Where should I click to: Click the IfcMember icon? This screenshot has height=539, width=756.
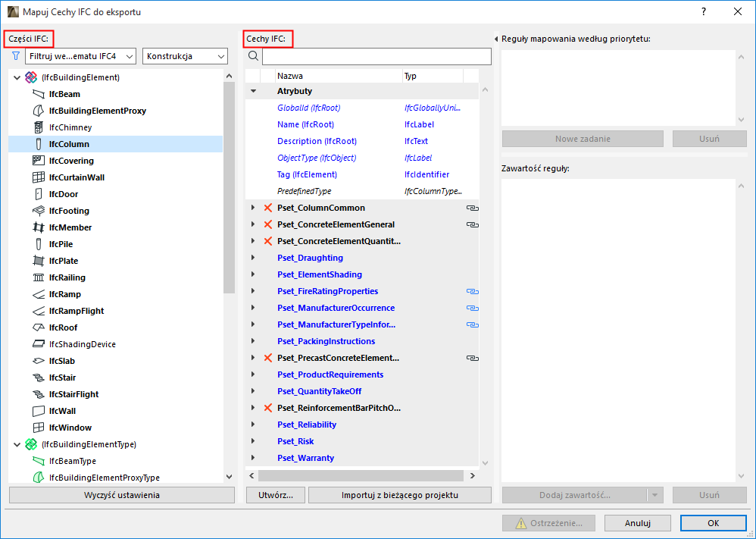(38, 227)
